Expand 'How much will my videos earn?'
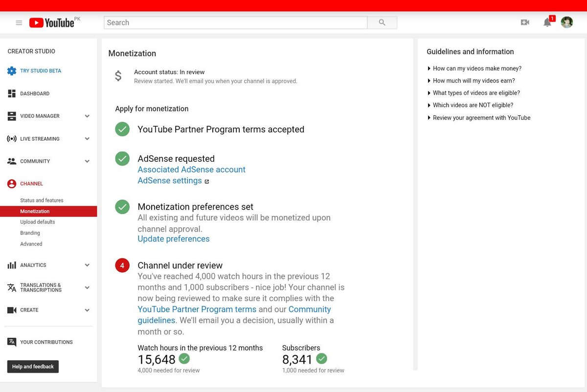 click(471, 81)
